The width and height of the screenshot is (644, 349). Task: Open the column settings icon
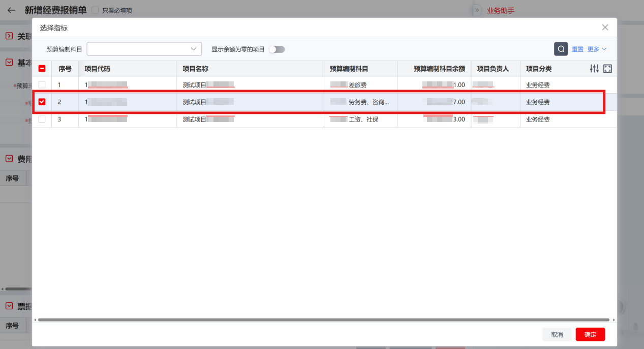pos(594,69)
